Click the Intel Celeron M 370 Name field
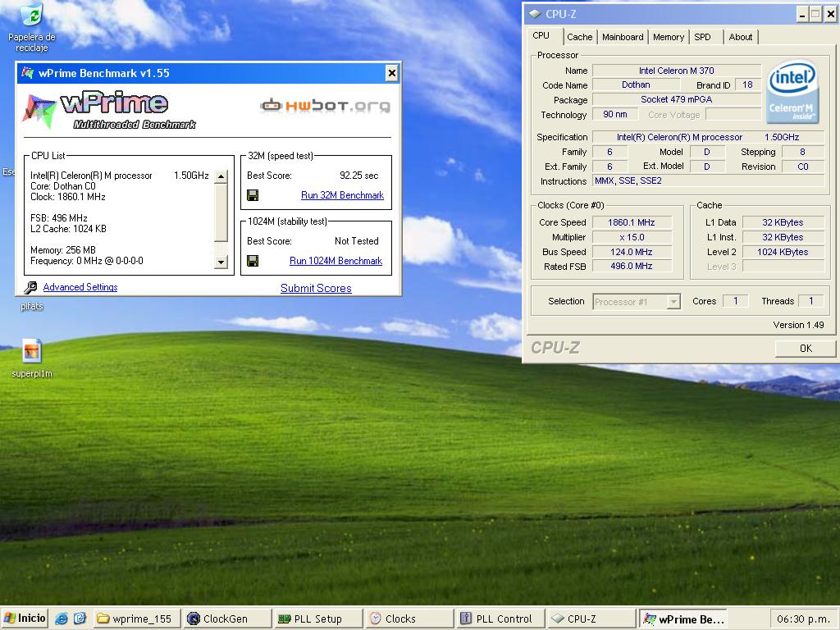This screenshot has width=840, height=630. pyautogui.click(x=676, y=71)
